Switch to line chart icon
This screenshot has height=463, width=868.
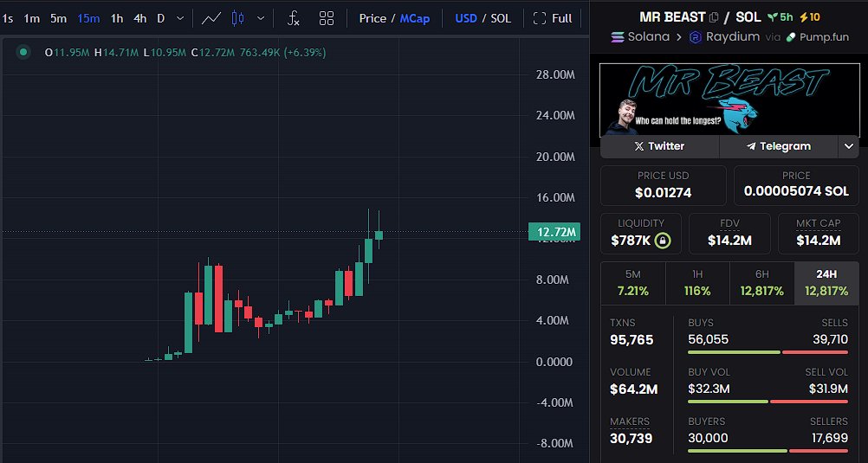211,18
